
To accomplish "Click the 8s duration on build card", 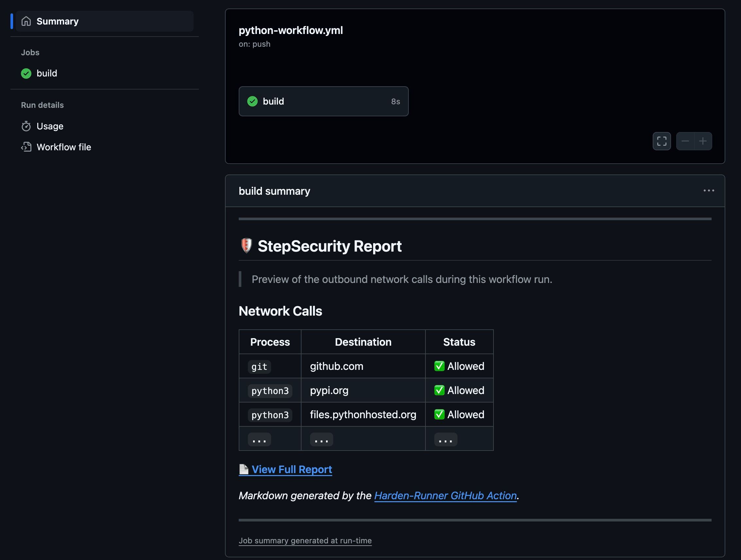I will (395, 101).
